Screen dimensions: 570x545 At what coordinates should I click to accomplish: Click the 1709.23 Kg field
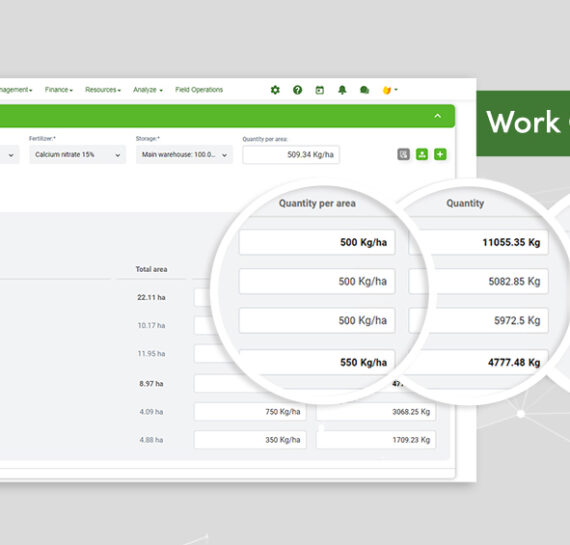tap(376, 440)
